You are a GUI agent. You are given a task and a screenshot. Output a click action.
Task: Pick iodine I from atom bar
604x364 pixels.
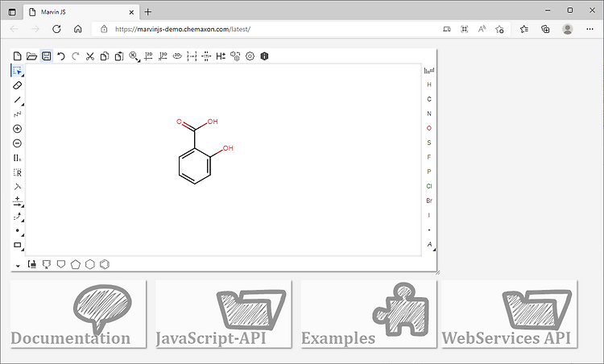click(429, 215)
